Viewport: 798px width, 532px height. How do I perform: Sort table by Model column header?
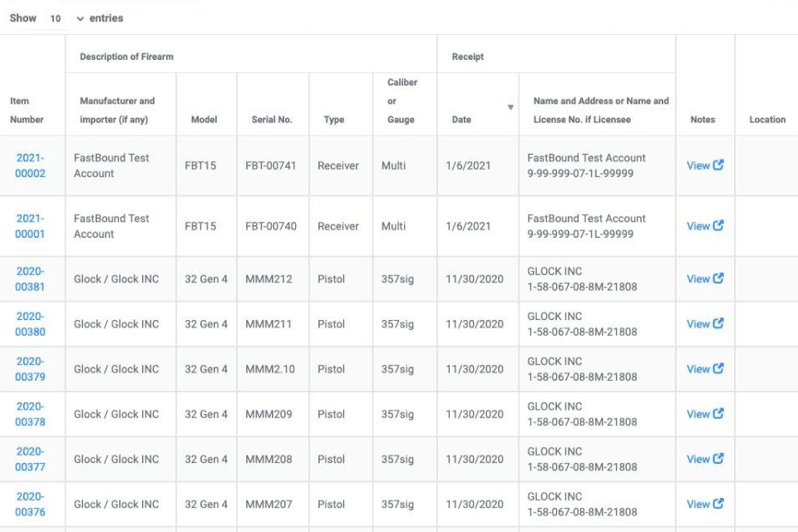pyautogui.click(x=204, y=119)
